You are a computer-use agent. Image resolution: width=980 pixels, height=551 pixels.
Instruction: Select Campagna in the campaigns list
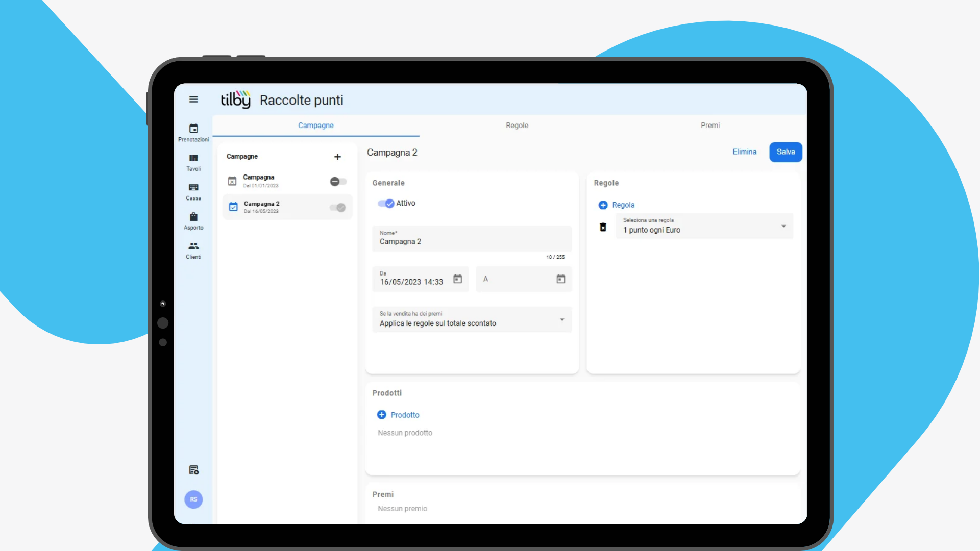287,181
